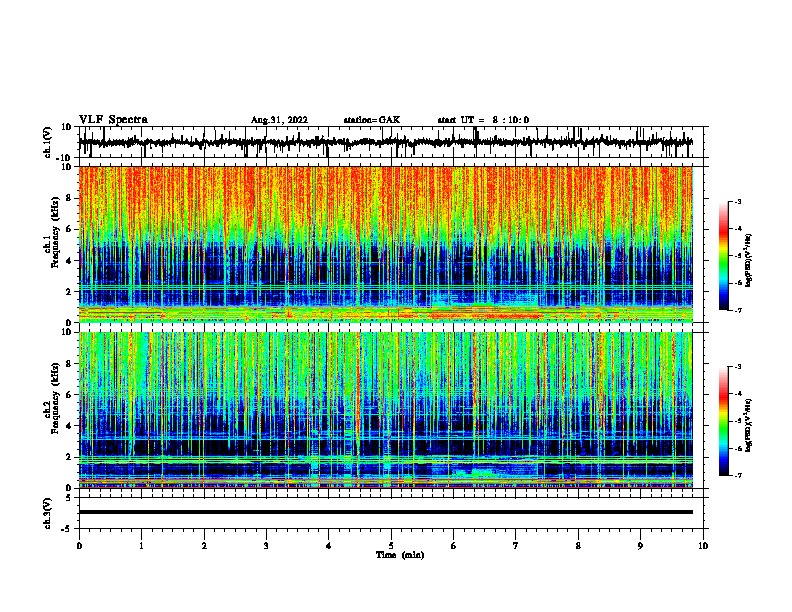The height and width of the screenshot is (612, 792).
Task: Click the "station=GAK" header label
Action: coord(372,120)
